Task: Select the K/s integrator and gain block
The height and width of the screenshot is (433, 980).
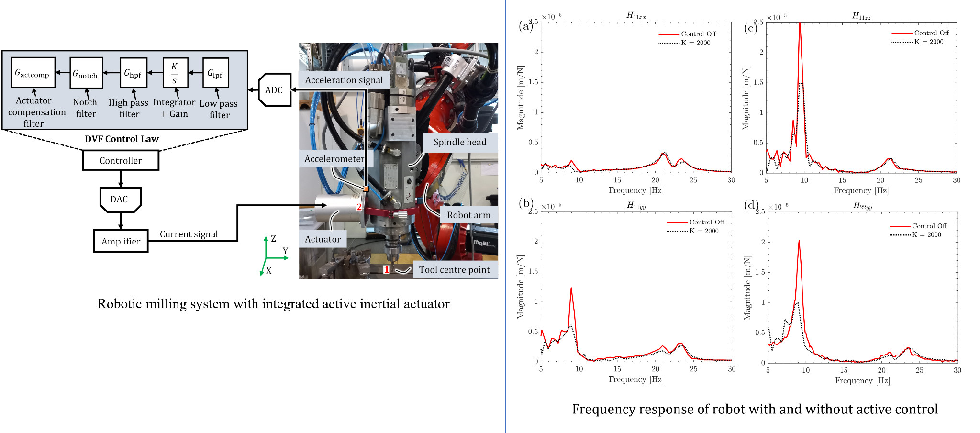Action: pos(176,73)
